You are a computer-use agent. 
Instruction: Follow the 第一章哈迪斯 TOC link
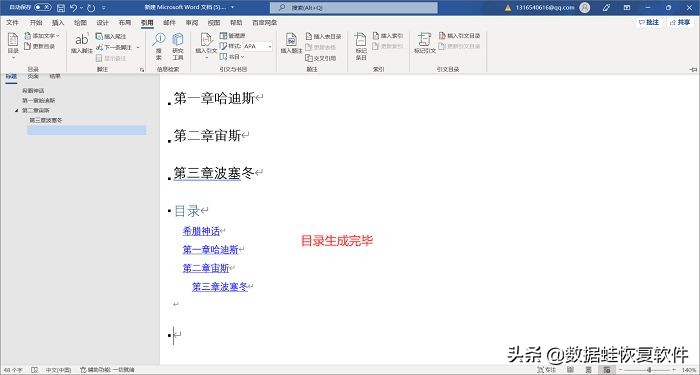pos(211,250)
